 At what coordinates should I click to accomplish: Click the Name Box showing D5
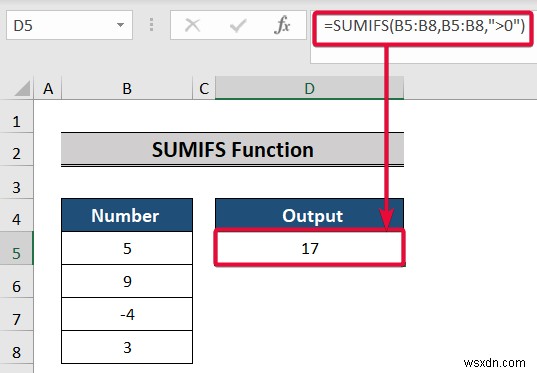point(69,25)
